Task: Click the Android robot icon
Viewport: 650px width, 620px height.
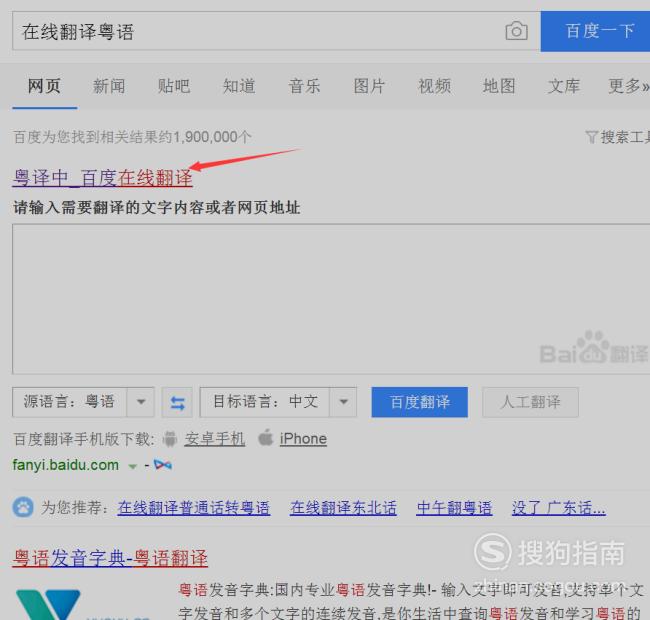Action: (x=170, y=438)
